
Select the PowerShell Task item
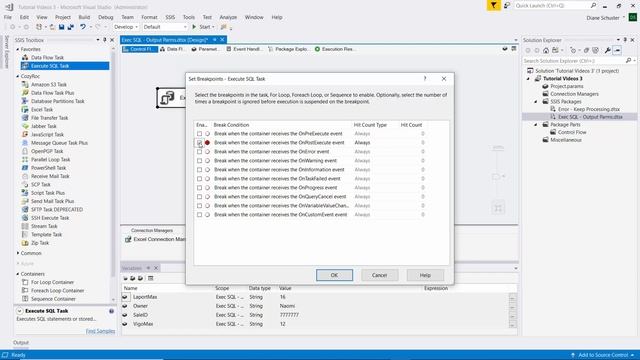point(48,168)
